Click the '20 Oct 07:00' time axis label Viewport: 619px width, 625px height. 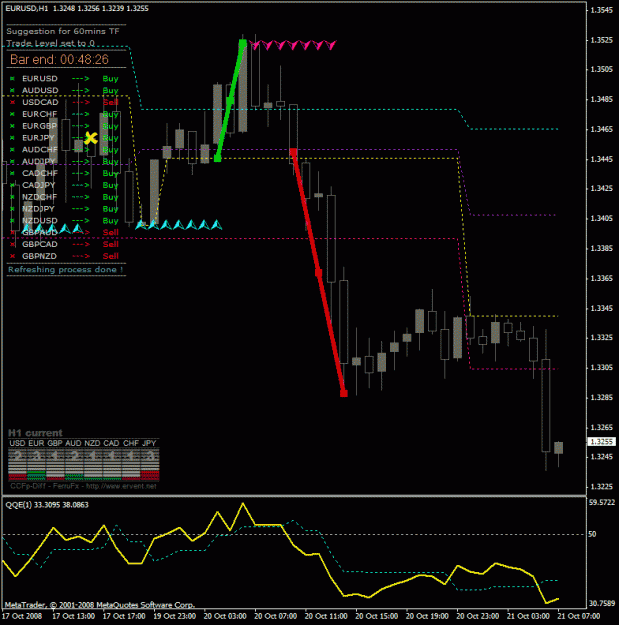[x=275, y=616]
